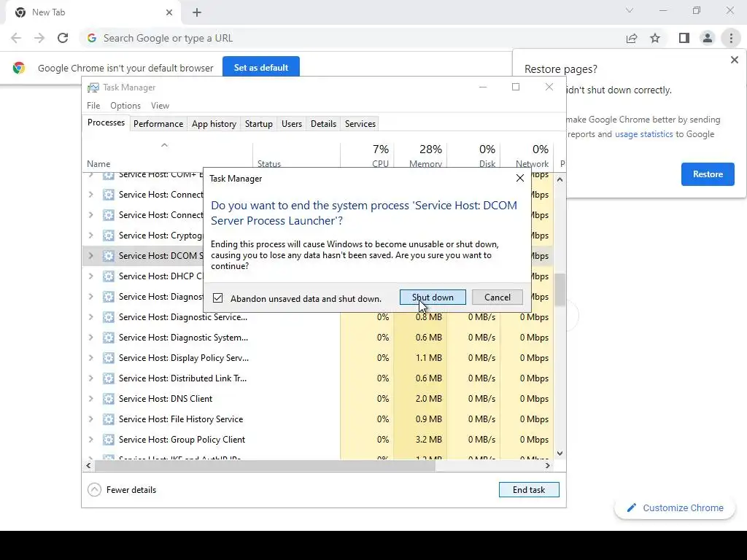Expand Service Host: Diagnostic System row

click(91, 337)
